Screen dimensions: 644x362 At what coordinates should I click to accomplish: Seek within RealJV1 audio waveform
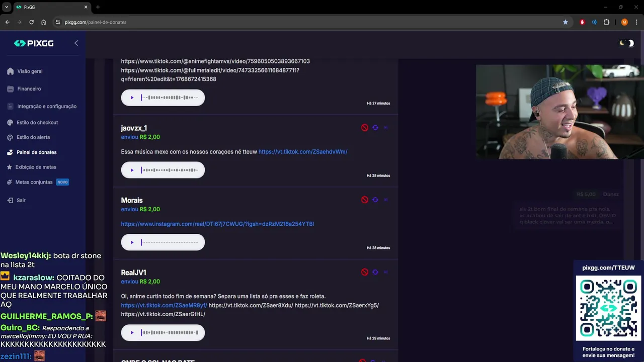coord(170,332)
